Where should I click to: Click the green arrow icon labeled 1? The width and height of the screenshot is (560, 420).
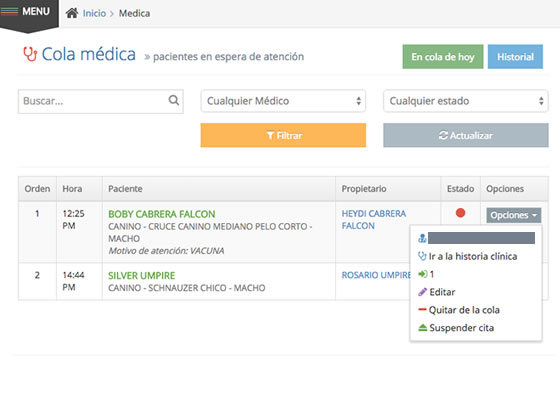point(422,274)
